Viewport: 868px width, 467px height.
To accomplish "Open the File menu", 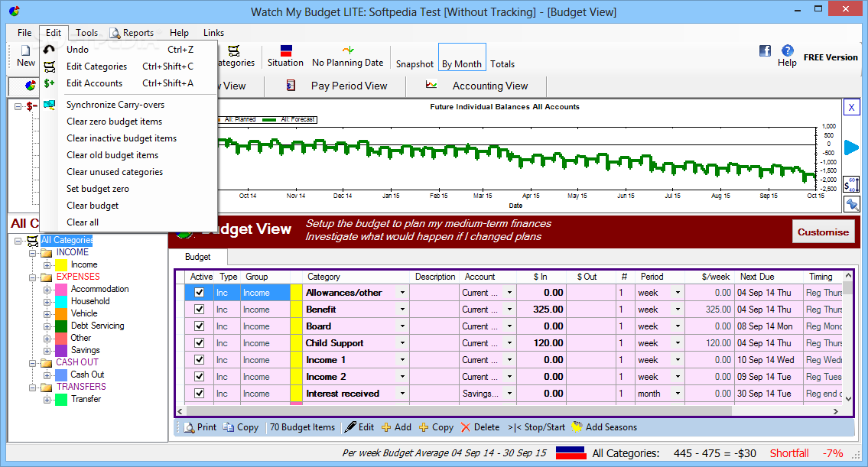I will click(24, 33).
